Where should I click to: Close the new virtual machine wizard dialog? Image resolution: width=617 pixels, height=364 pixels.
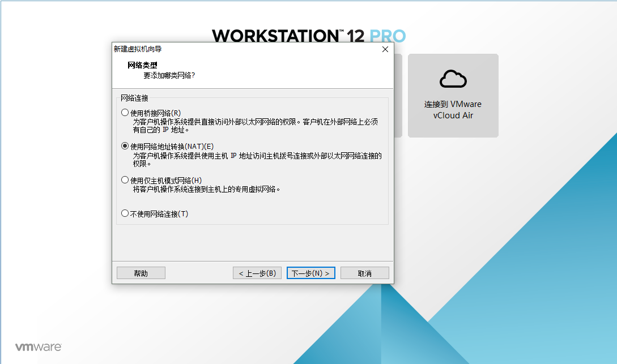385,49
